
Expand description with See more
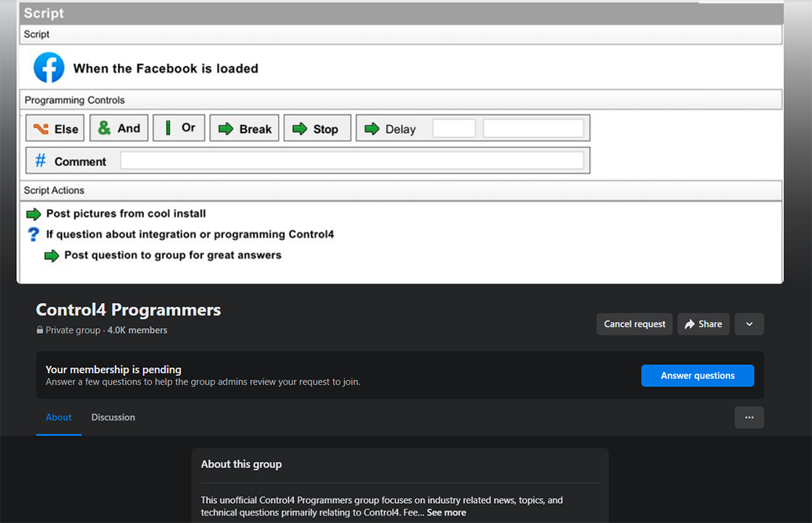[x=447, y=513]
